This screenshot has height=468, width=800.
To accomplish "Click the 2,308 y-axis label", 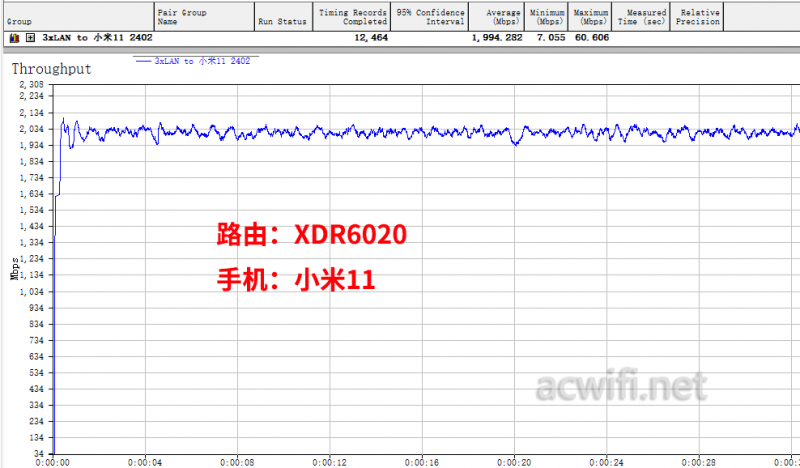I will (32, 85).
